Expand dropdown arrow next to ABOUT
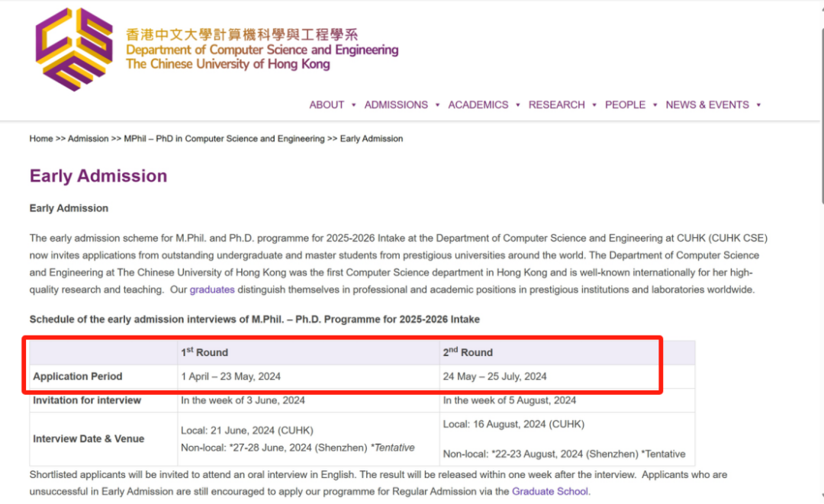This screenshot has width=824, height=504. point(354,105)
